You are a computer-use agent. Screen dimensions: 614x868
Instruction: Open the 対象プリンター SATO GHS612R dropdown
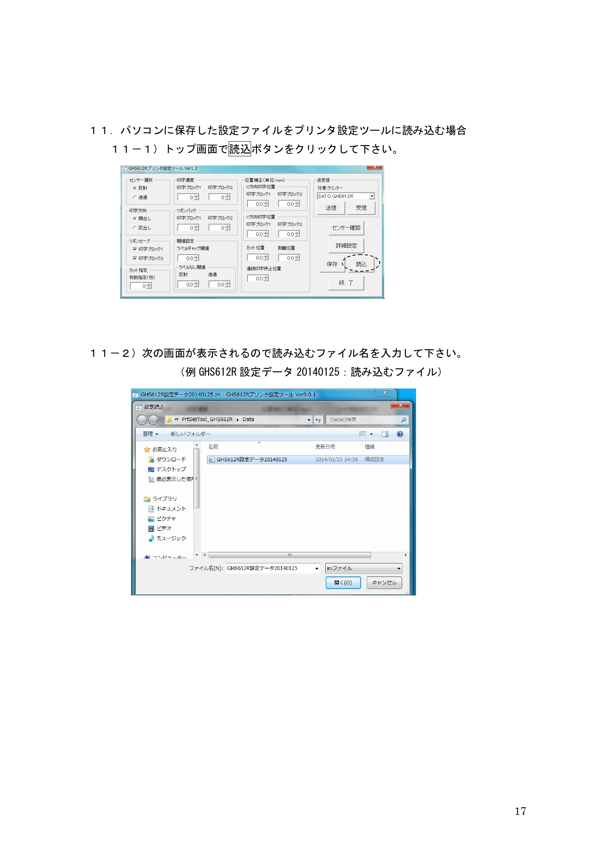tap(372, 196)
